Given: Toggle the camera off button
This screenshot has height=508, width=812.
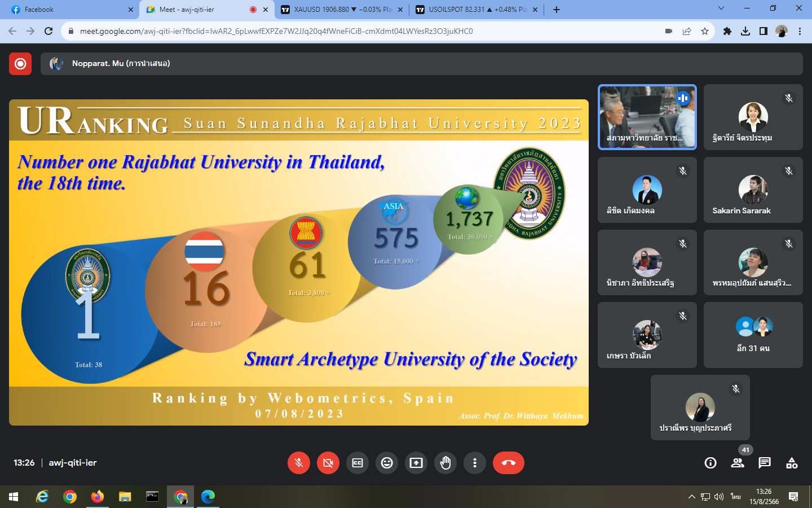Looking at the screenshot, I should (328, 463).
